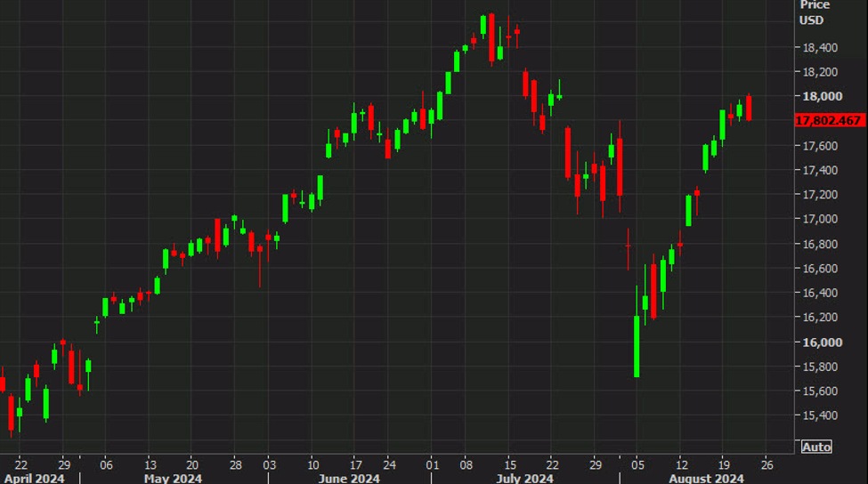This screenshot has width=868, height=484.
Task: Click the bold 16,000 price axis label
Action: (x=822, y=342)
